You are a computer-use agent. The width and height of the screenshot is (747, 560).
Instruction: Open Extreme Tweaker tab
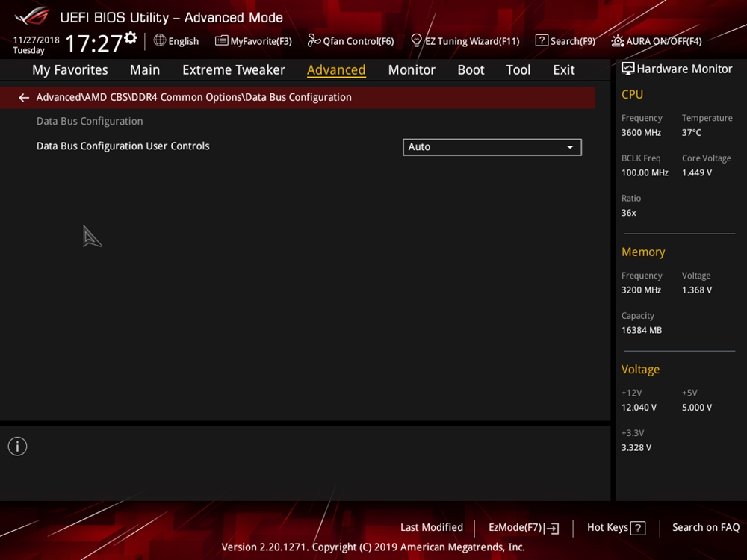coord(233,70)
